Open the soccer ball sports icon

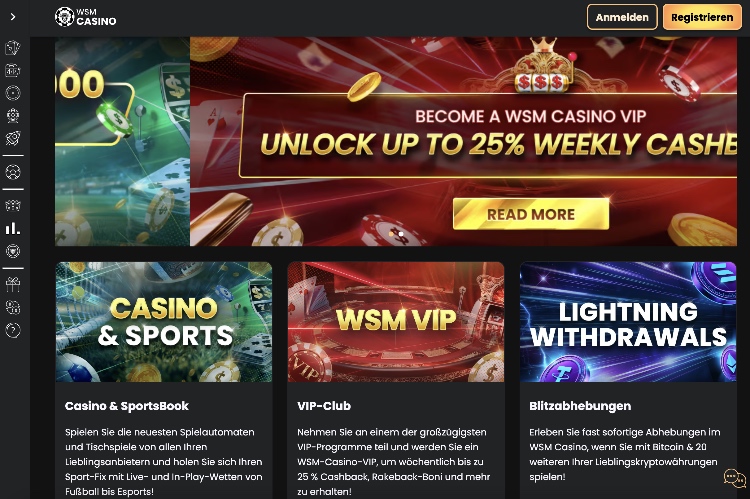(13, 172)
